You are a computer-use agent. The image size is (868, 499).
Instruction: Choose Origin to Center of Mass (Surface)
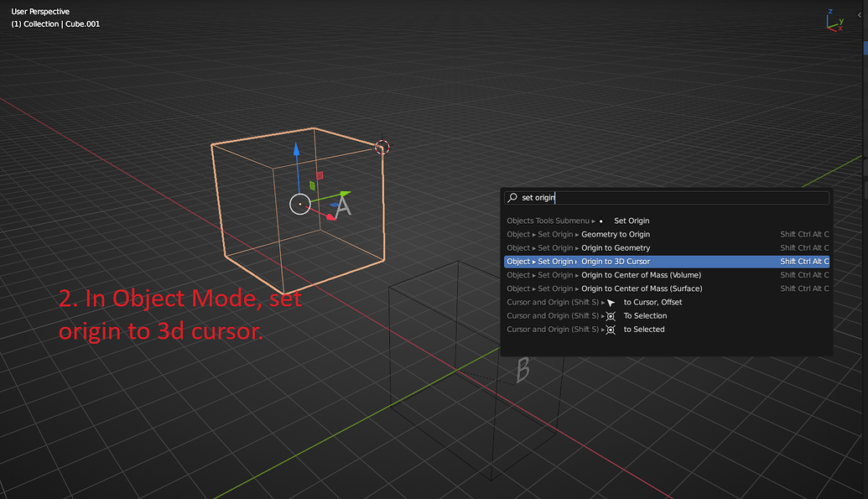coord(667,288)
